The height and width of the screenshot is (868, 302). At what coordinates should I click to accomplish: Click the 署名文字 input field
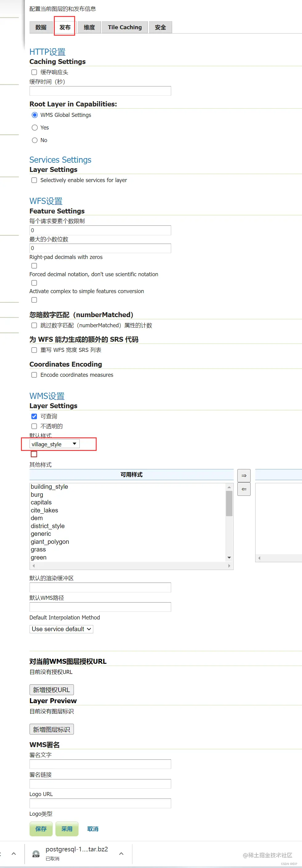[100, 764]
